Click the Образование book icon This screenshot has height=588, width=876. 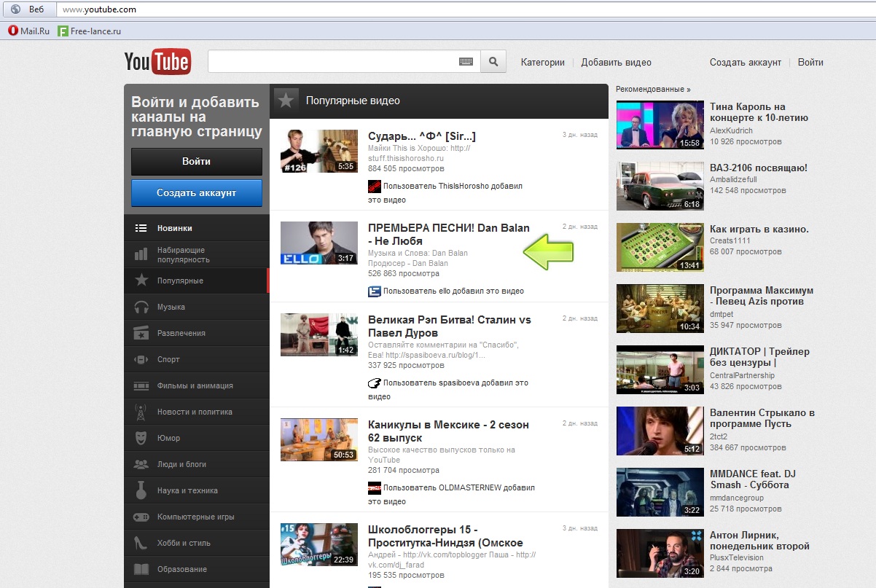tap(141, 569)
